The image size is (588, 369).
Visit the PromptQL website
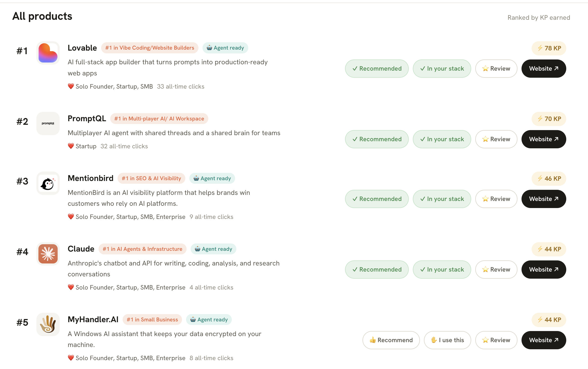544,139
